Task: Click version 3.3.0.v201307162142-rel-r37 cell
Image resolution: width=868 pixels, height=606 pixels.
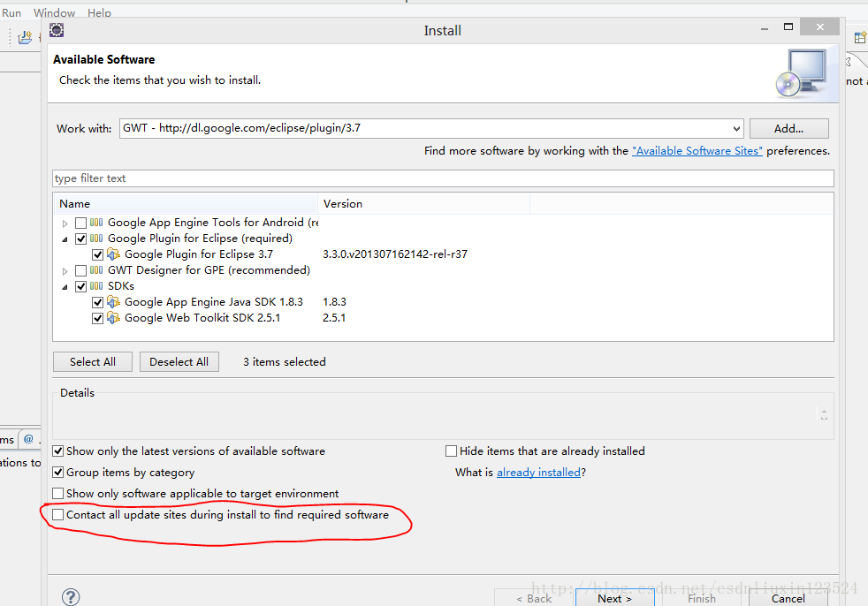Action: point(395,254)
